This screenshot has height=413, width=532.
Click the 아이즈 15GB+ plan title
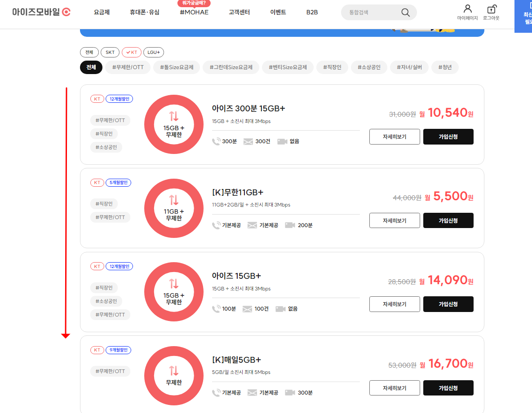(236, 276)
